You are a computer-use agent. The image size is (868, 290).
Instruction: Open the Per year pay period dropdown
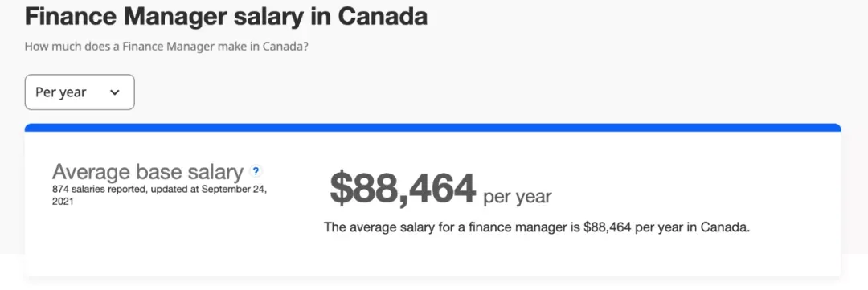point(80,92)
